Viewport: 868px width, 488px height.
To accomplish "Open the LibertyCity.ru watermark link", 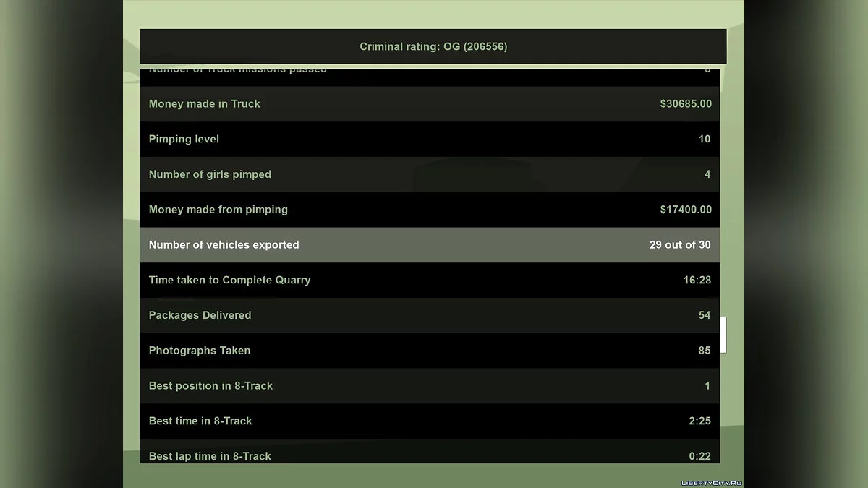I will (x=712, y=482).
